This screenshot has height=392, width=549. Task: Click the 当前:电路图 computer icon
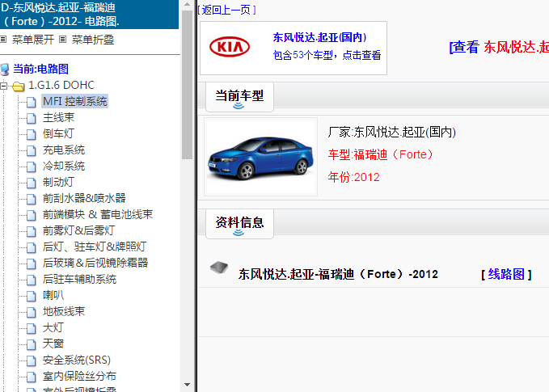tap(5, 70)
